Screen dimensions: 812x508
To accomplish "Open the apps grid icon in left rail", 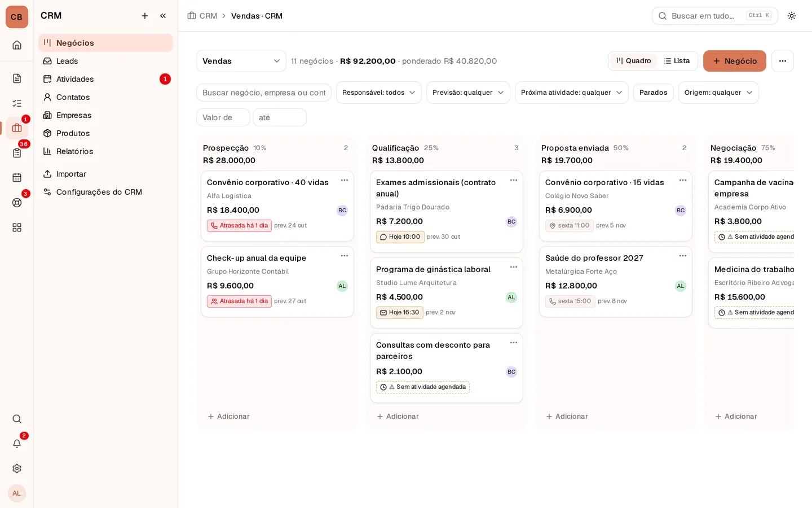I will [x=17, y=227].
